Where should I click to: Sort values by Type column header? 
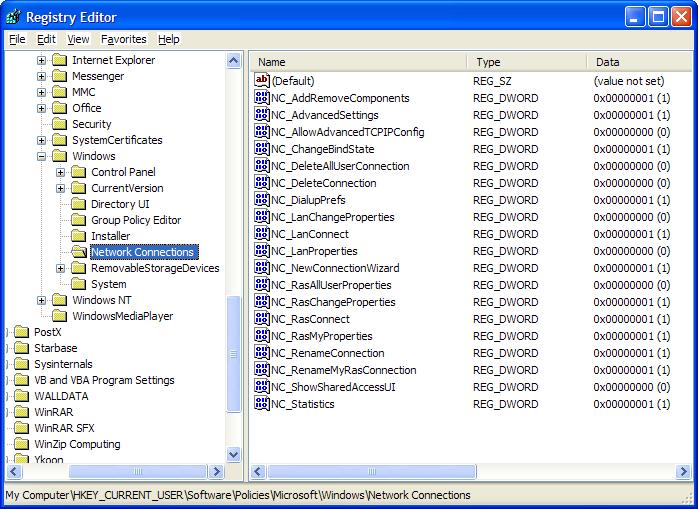tap(527, 62)
